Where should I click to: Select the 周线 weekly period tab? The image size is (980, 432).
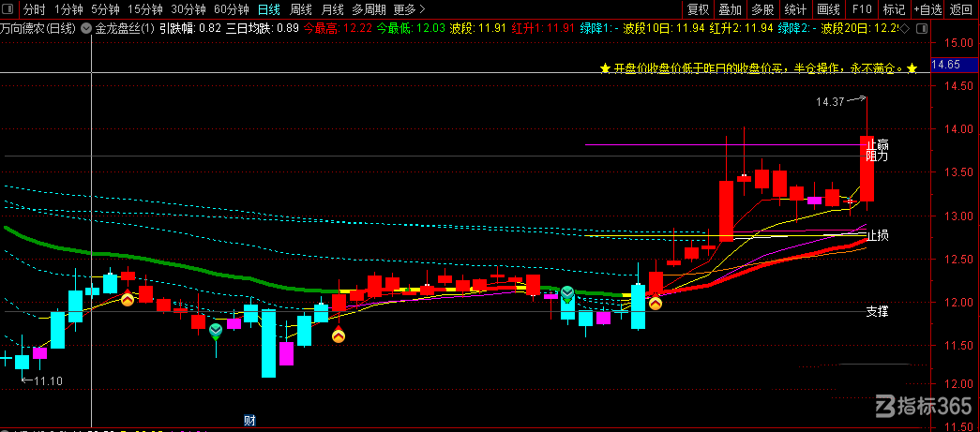pyautogui.click(x=301, y=9)
